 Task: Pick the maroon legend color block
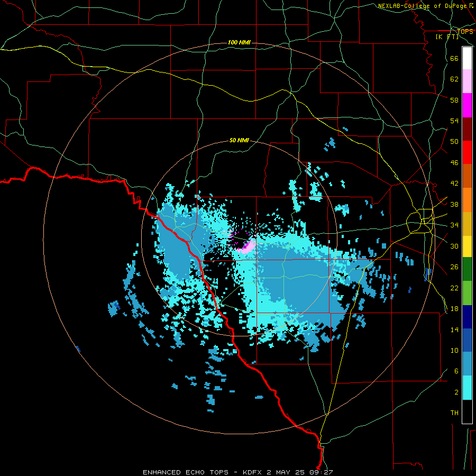[x=467, y=129]
